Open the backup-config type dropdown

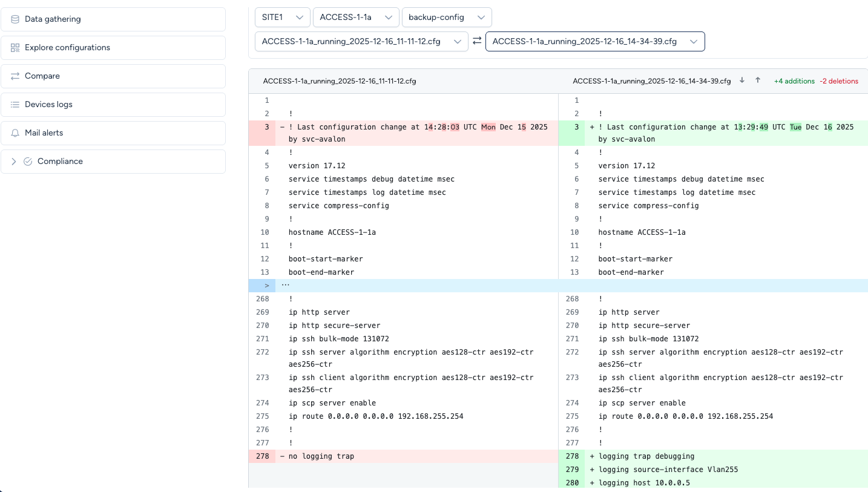point(447,17)
